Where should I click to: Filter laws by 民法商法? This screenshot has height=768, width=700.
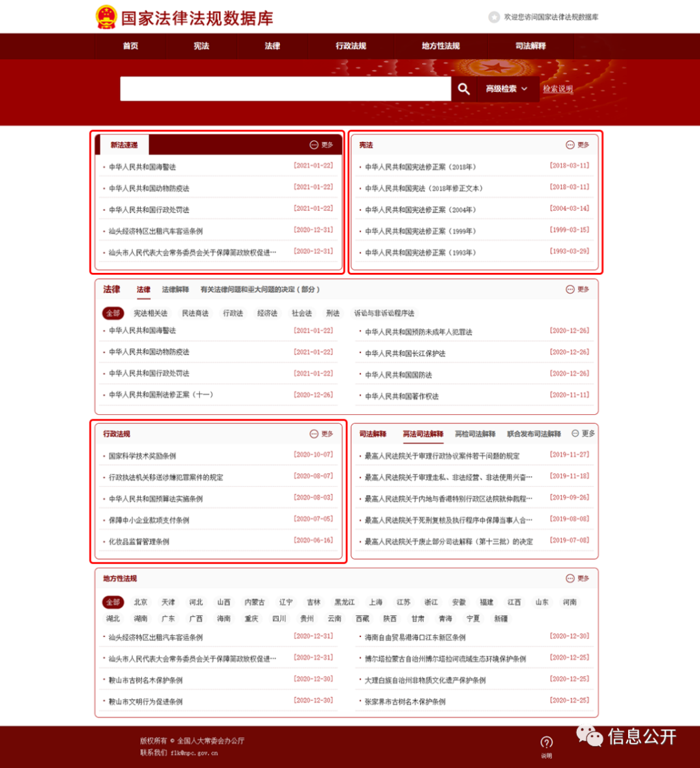click(195, 313)
